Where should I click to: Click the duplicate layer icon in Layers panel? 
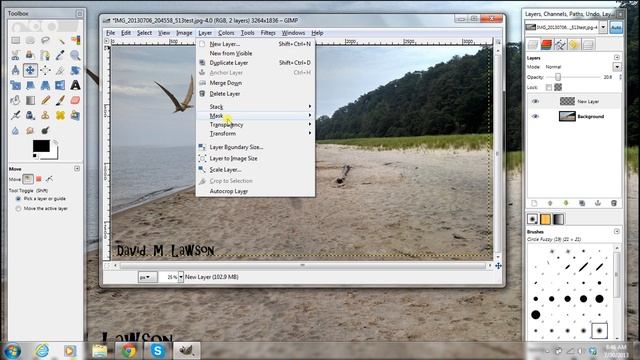tap(582, 203)
